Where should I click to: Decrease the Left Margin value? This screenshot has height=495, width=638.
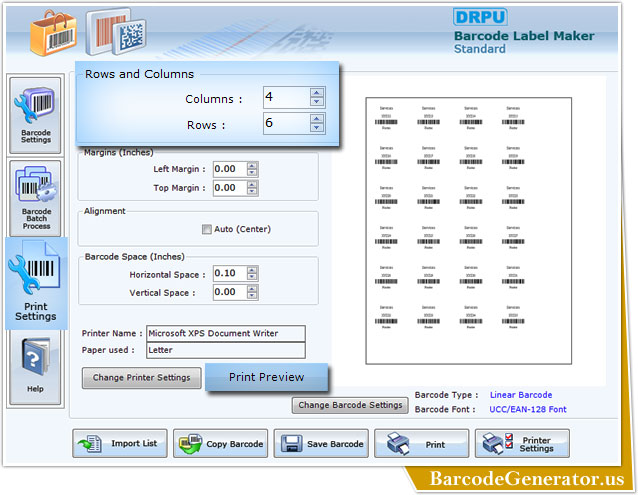point(252,172)
